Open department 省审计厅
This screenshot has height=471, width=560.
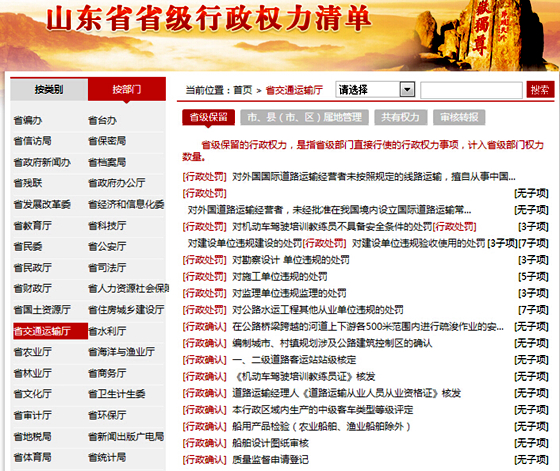tap(32, 415)
